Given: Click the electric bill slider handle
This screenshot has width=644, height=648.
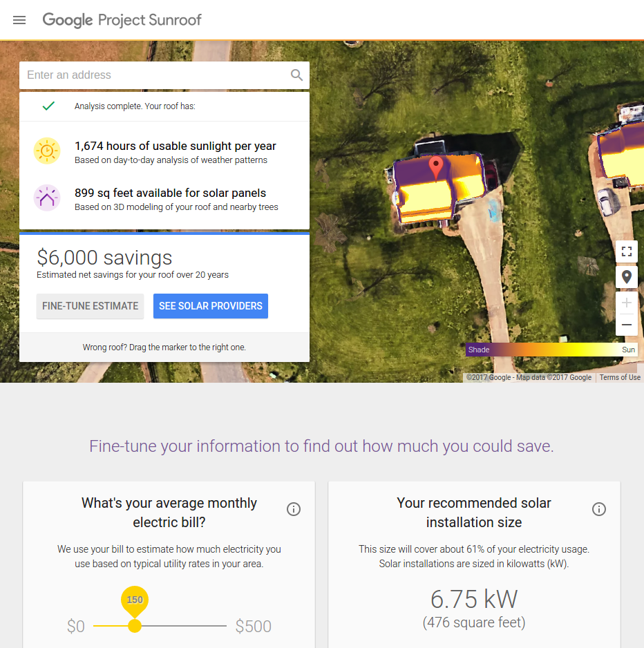Looking at the screenshot, I should pos(135,626).
